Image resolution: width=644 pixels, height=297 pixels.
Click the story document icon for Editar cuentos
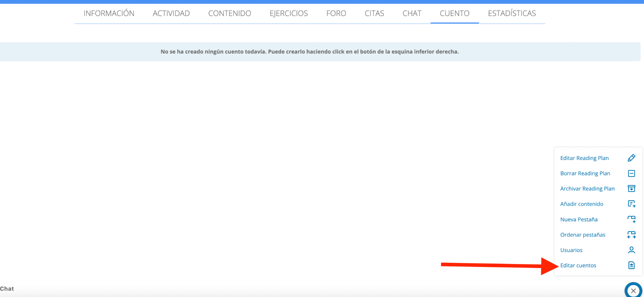click(631, 265)
